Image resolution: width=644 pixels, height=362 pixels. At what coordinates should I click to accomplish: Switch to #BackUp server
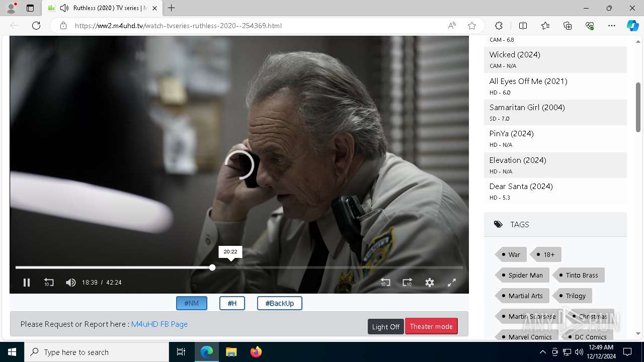click(x=280, y=303)
